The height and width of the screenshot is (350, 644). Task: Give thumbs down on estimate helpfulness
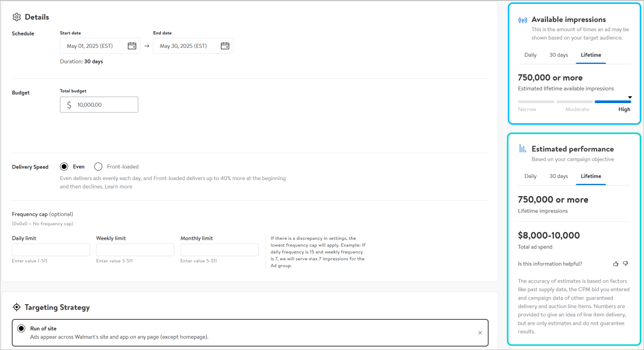click(625, 264)
